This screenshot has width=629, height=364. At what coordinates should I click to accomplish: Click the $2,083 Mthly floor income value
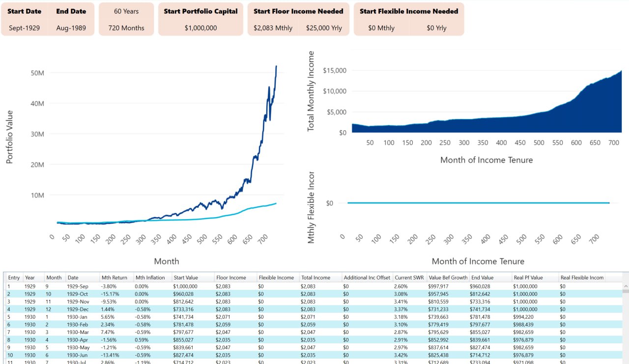click(x=273, y=28)
